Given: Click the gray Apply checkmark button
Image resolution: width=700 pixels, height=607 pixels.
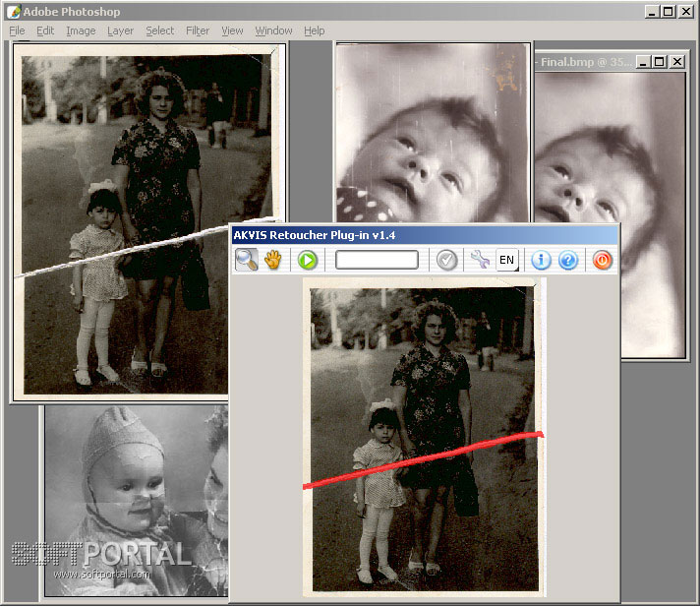Looking at the screenshot, I should pyautogui.click(x=446, y=260).
